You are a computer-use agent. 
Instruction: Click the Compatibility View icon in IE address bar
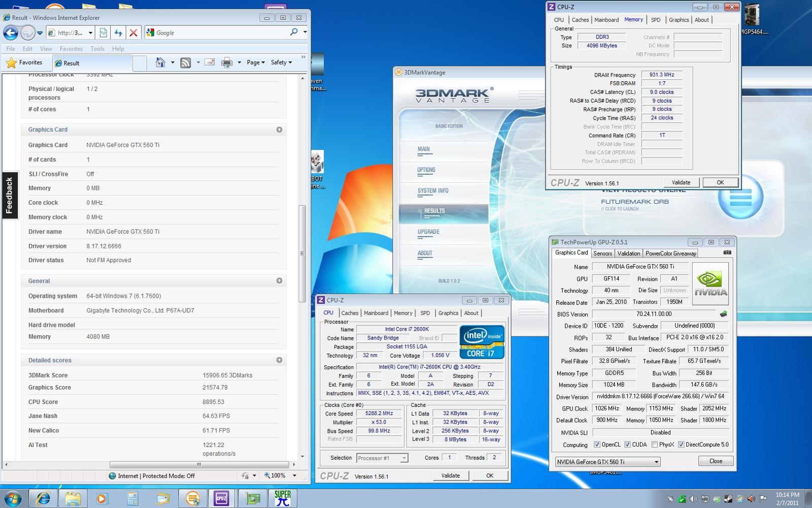pyautogui.click(x=103, y=33)
